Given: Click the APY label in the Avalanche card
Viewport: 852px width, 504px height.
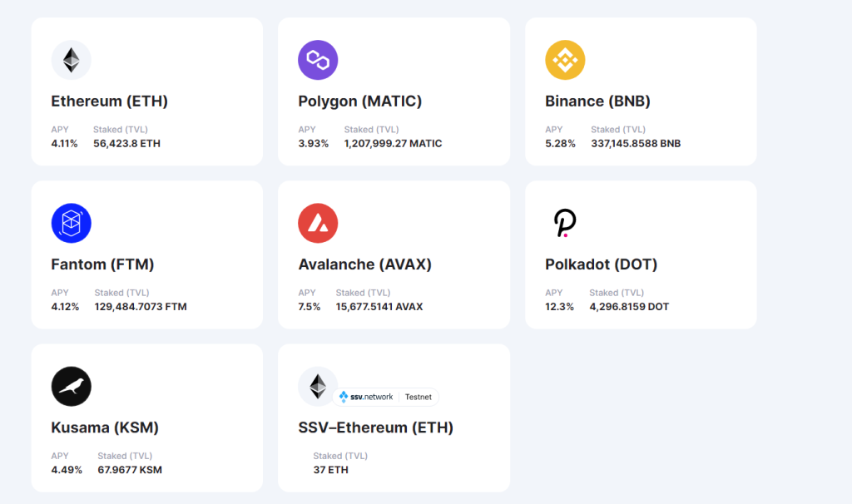Looking at the screenshot, I should coord(306,293).
